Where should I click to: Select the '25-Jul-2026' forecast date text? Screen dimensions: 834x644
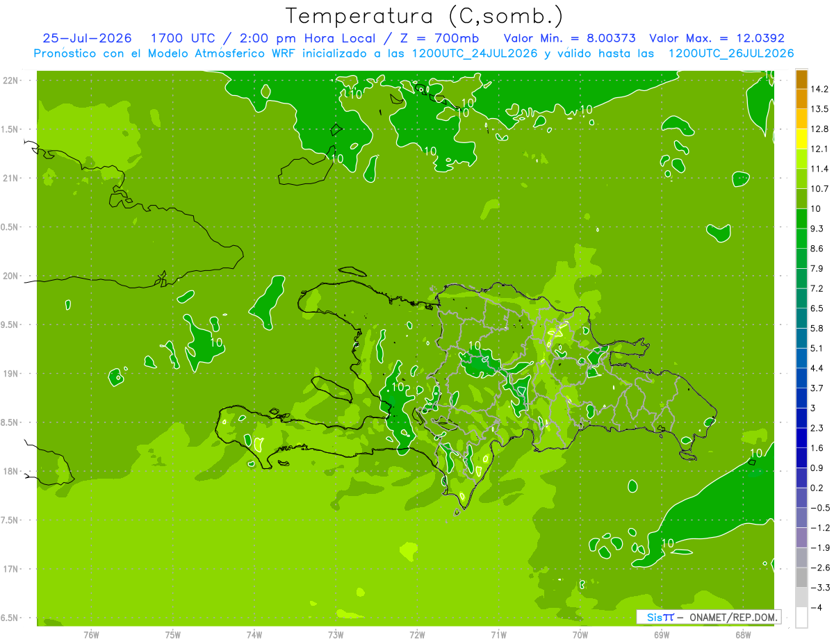tap(87, 38)
